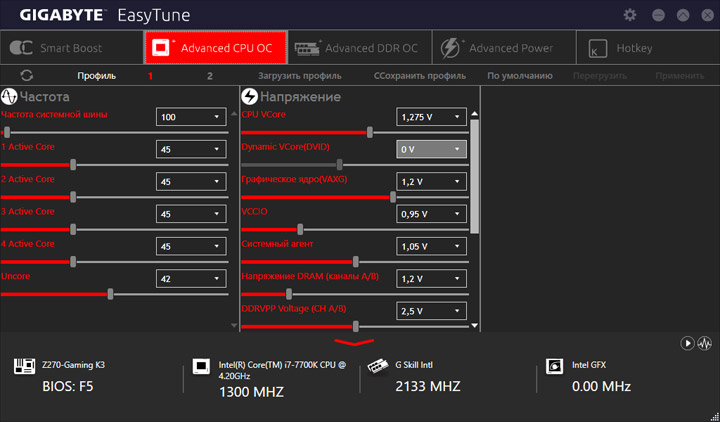Click the VCCIO slider handle

click(x=300, y=230)
